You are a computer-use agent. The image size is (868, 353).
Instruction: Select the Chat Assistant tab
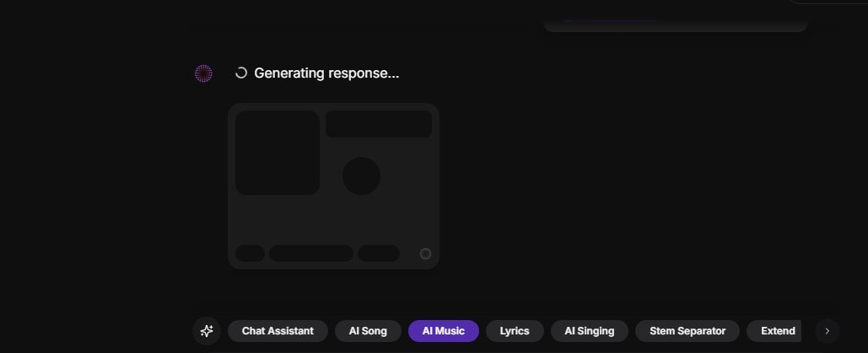[278, 331]
